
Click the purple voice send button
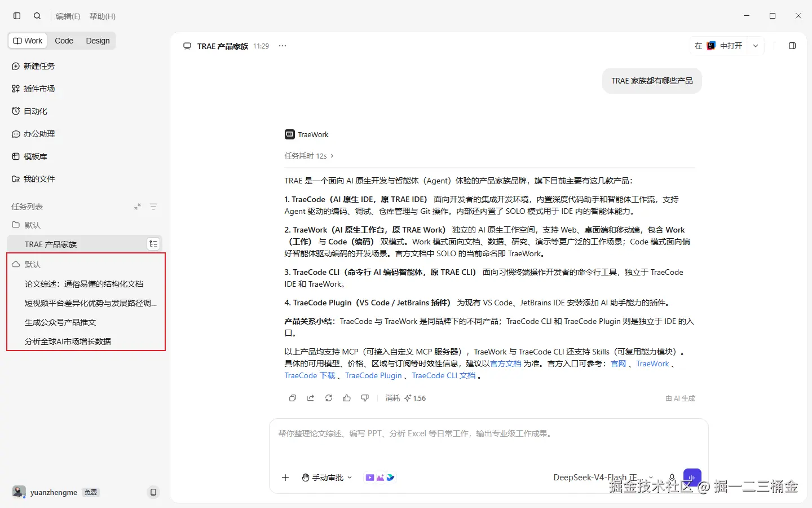point(692,478)
